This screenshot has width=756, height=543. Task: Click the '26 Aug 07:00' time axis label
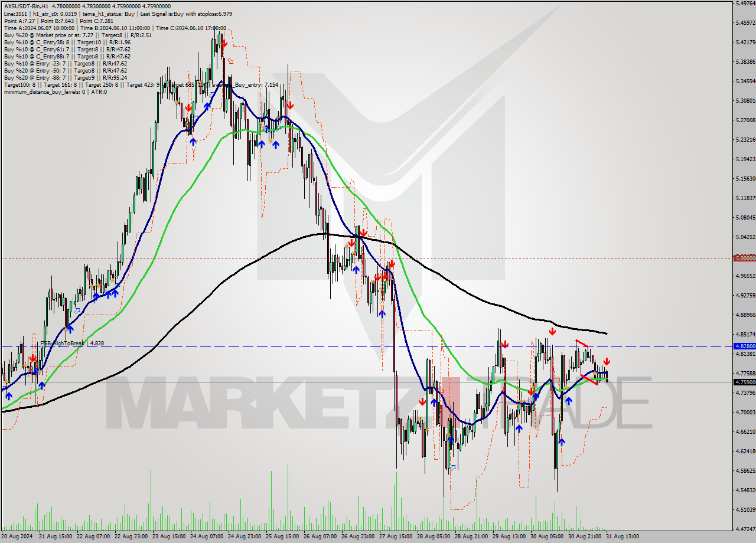tap(321, 536)
